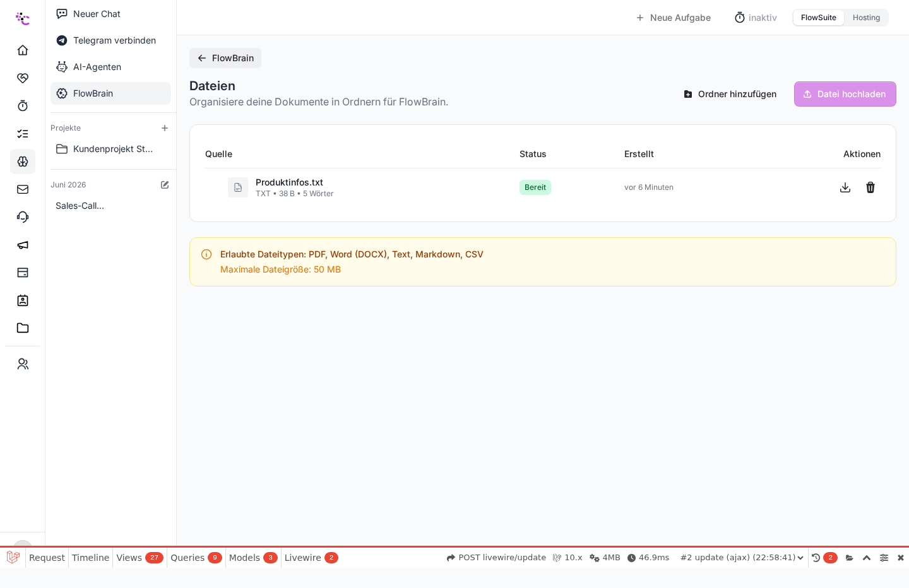
Task: Open the debugbar Request tab
Action: 47,558
